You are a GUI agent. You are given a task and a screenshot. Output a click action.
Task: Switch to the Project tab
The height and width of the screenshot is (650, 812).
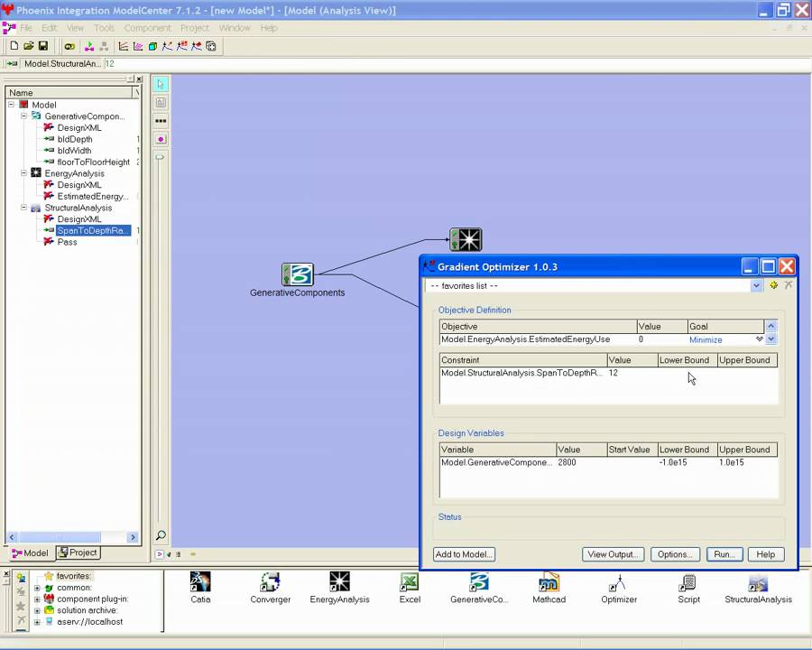(78, 552)
